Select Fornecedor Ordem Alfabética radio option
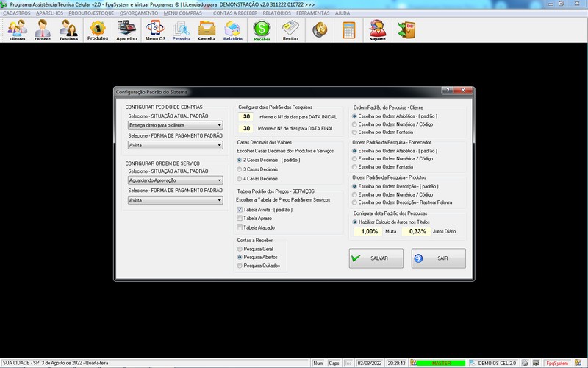 pos(354,151)
